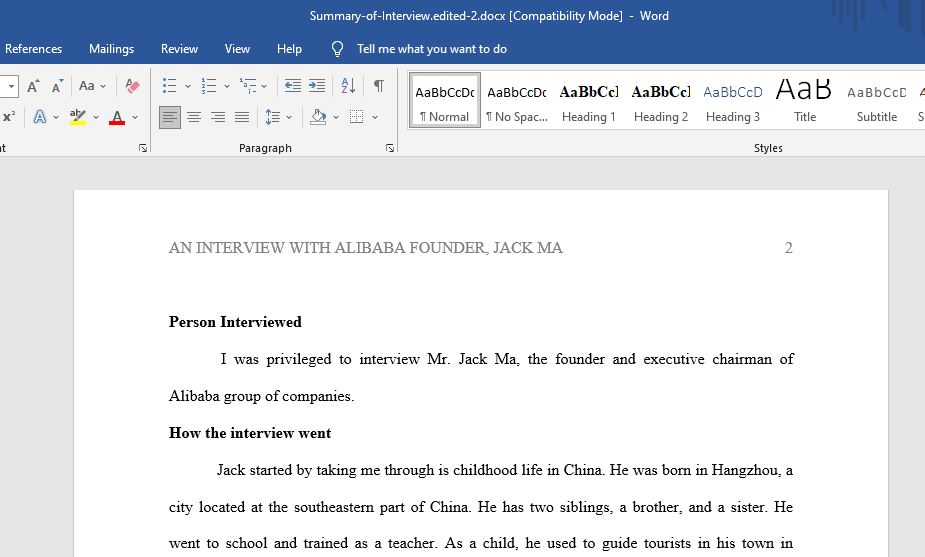Apply Text Effects with the outlined A
Screen dimensions: 925x557
click(40, 117)
